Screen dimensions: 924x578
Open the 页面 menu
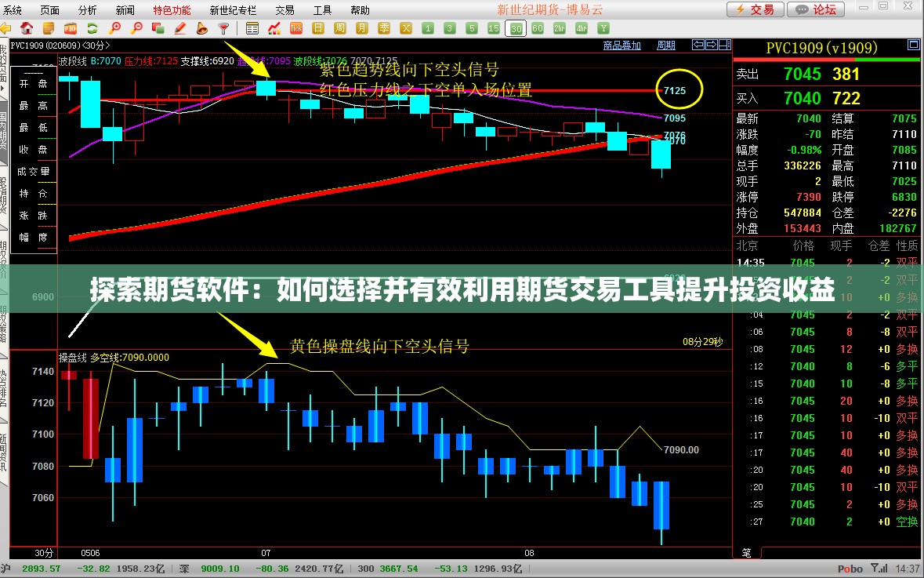point(49,10)
